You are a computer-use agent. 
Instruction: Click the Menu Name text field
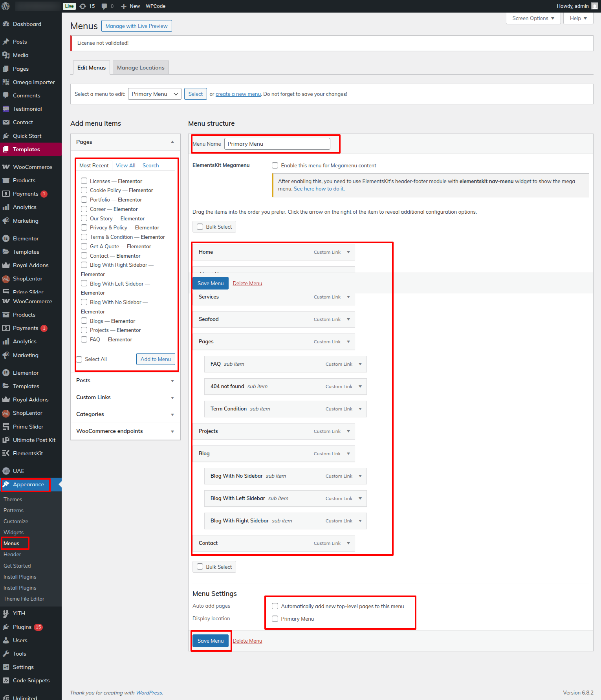(277, 144)
